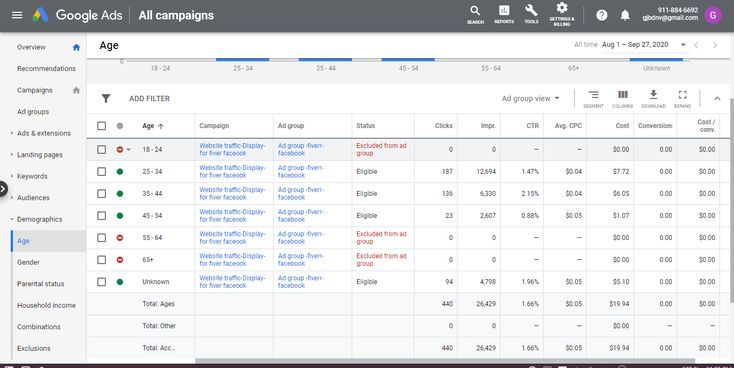Open the Help question mark icon
The image size is (734, 368).
click(602, 15)
